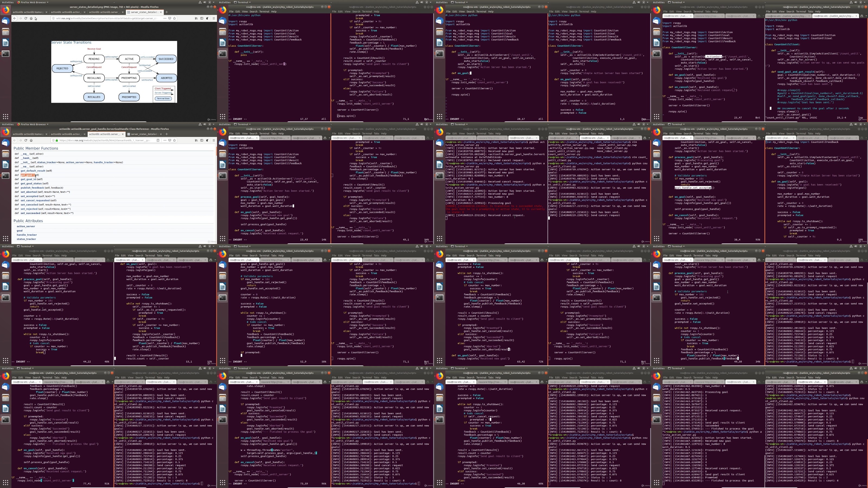868x488 pixels.
Task: Save the wiki.ros.org page to Pocket
Action: point(170,18)
